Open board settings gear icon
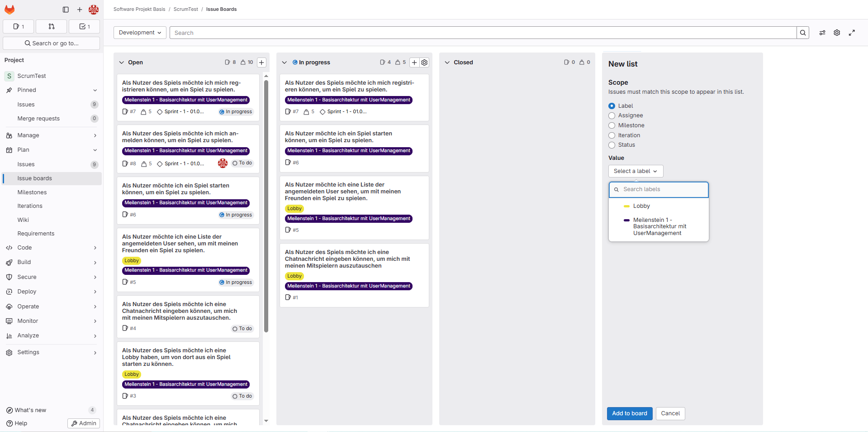 coord(837,33)
